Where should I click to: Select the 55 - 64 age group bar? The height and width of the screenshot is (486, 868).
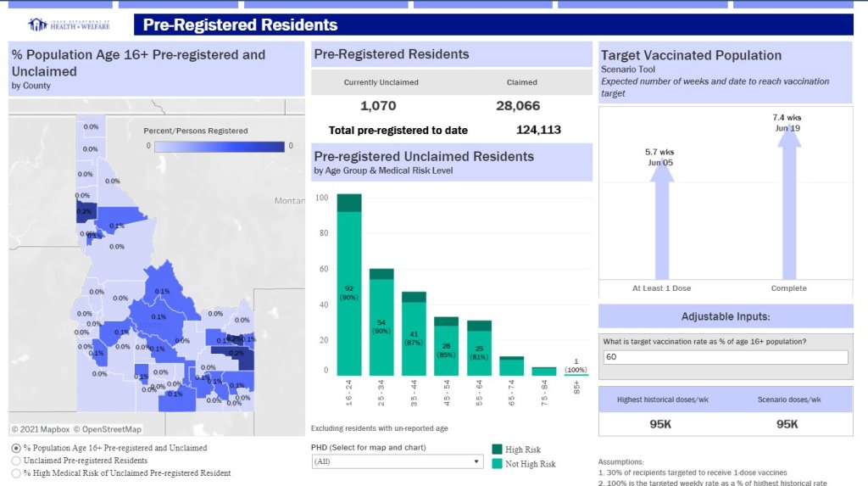[479, 349]
